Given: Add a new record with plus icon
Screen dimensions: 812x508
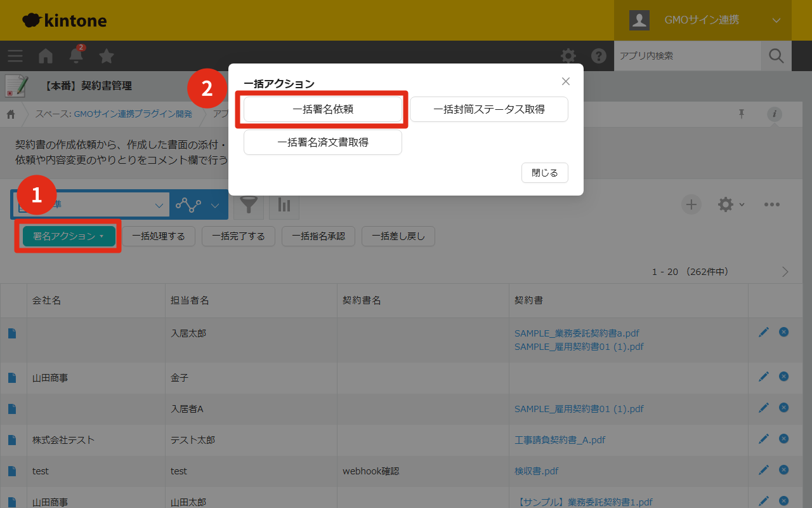Looking at the screenshot, I should (x=691, y=204).
